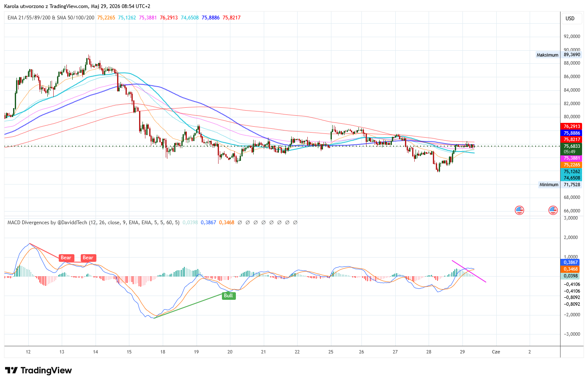The width and height of the screenshot is (588, 383).
Task: Click orange 75,2265 value in EMA legend
Action: click(106, 18)
